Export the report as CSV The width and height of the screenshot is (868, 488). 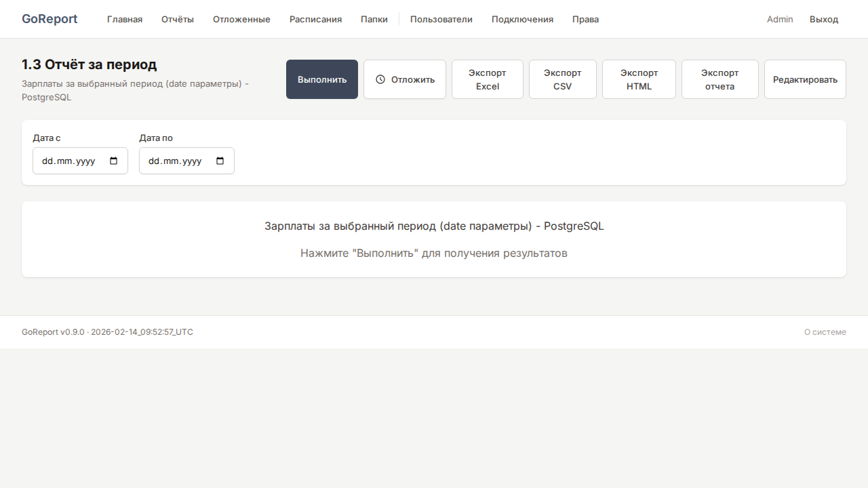click(562, 79)
